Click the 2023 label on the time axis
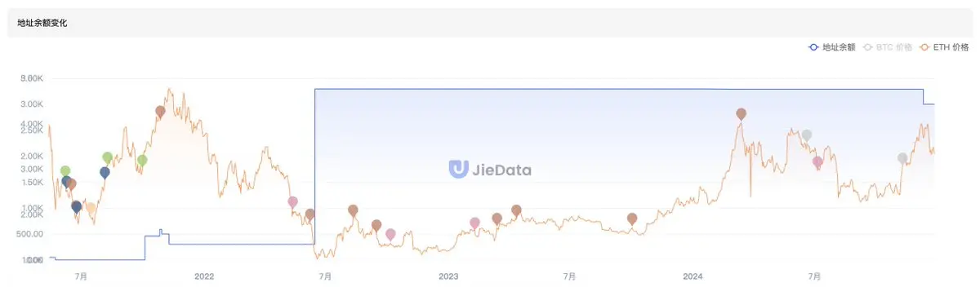 click(448, 277)
